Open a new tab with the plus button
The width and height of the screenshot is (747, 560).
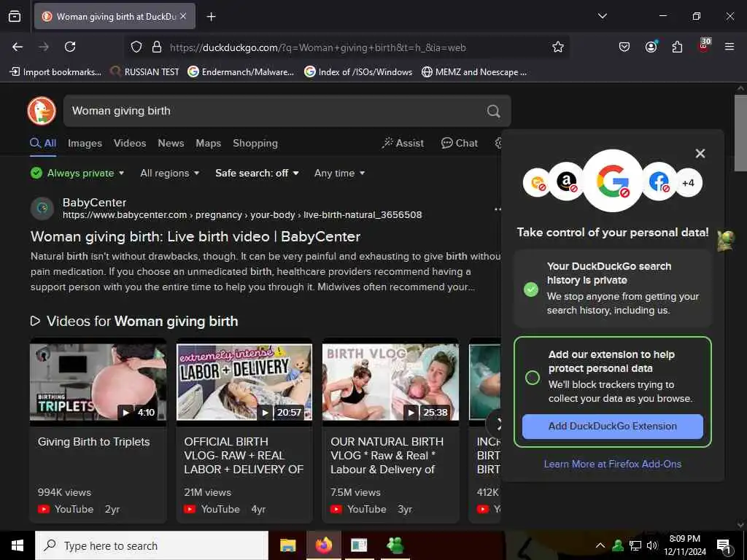click(211, 17)
